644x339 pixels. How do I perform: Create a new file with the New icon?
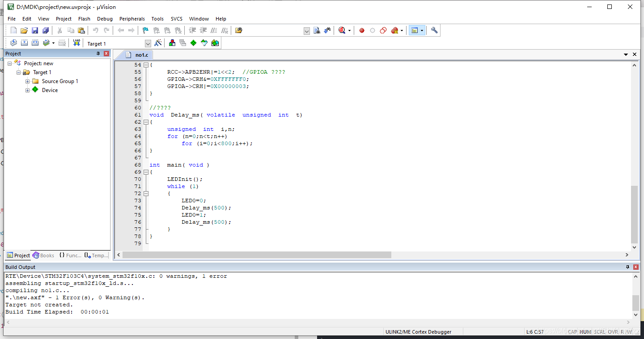coord(13,30)
